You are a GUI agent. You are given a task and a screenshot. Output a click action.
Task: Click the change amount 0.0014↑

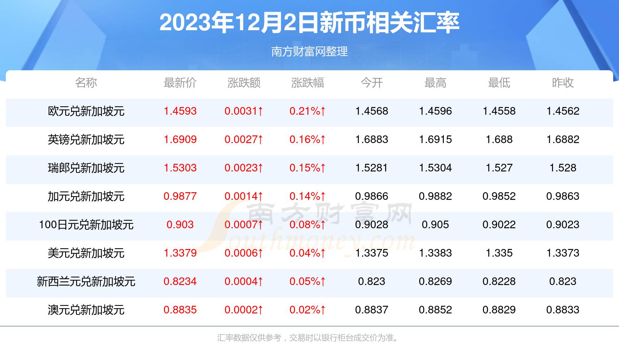coord(244,196)
